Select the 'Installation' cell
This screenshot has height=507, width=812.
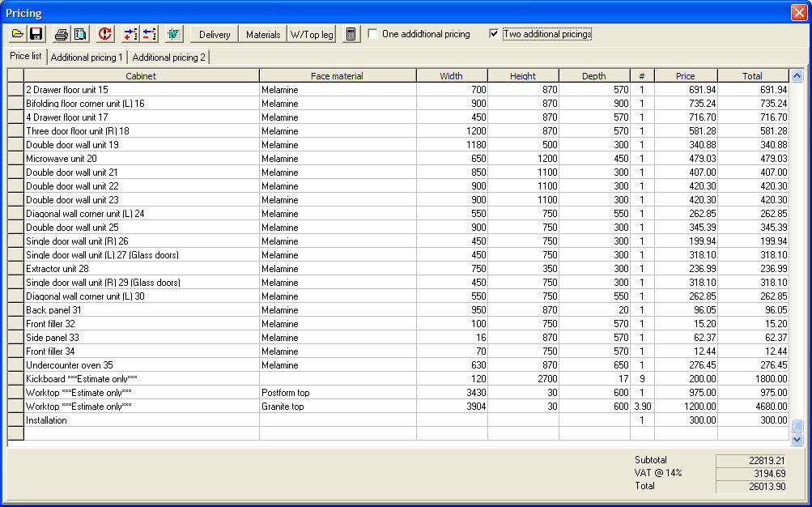[141, 420]
